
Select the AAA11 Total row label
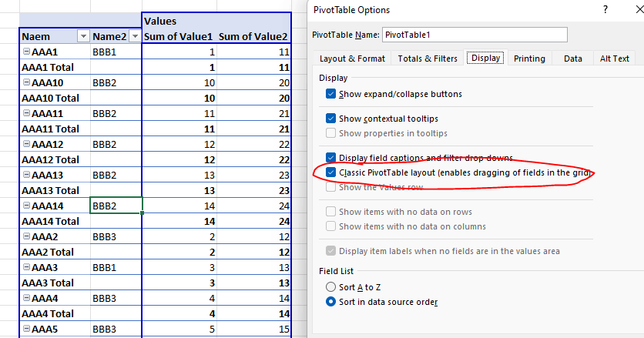click(55, 129)
